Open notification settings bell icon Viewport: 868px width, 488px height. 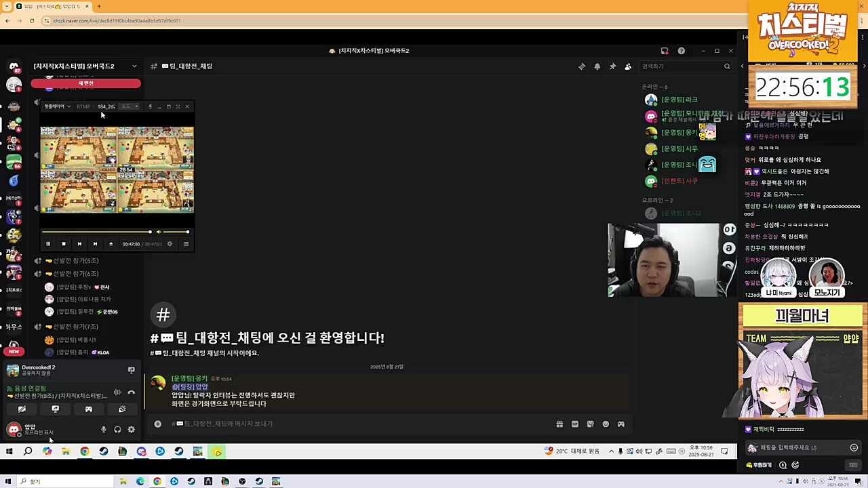coord(597,66)
